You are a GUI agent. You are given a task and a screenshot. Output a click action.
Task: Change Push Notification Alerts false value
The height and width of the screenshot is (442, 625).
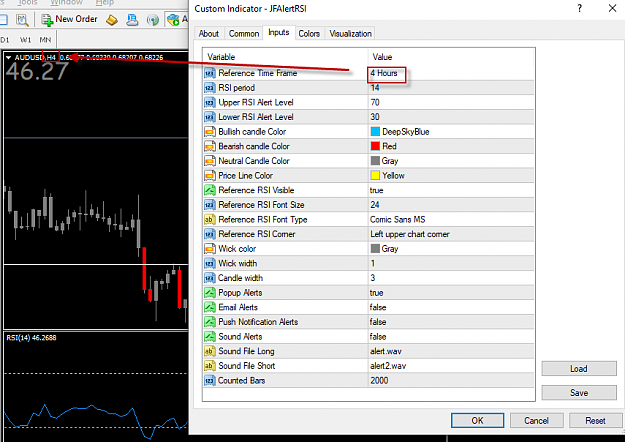point(378,322)
